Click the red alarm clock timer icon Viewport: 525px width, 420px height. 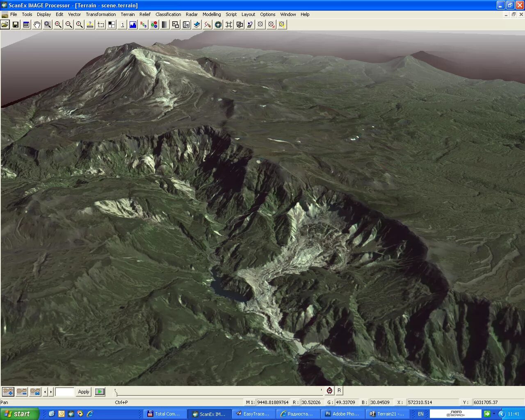pyautogui.click(x=329, y=391)
